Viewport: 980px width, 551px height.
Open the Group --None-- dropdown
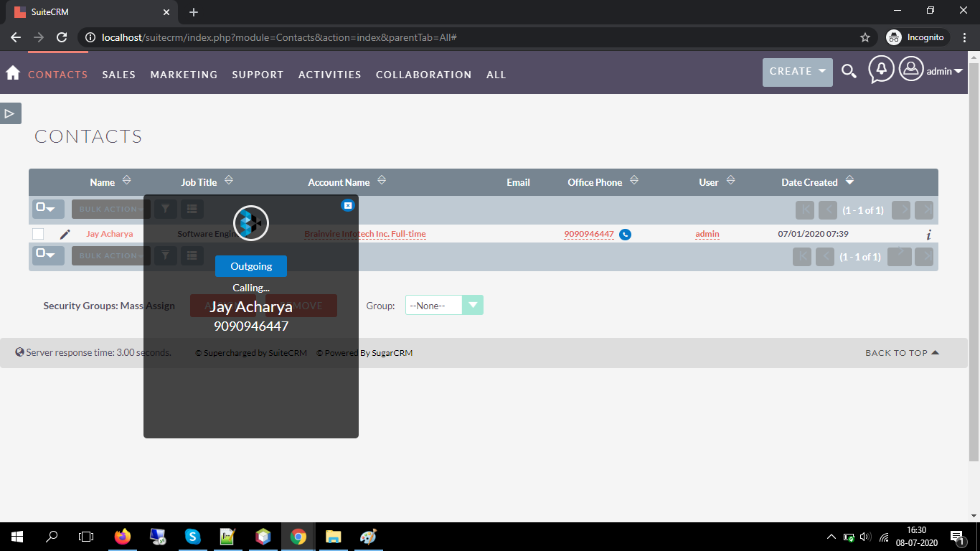click(444, 305)
